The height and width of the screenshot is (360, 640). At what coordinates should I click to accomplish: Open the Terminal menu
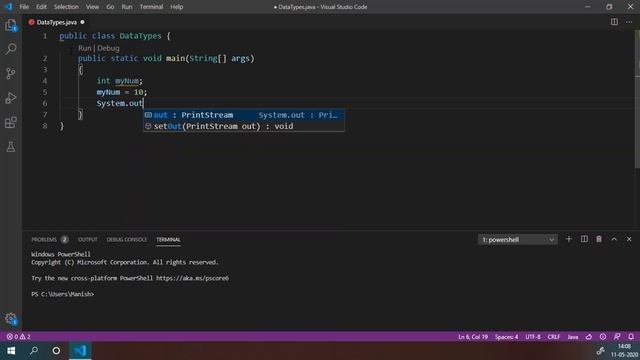click(x=151, y=7)
